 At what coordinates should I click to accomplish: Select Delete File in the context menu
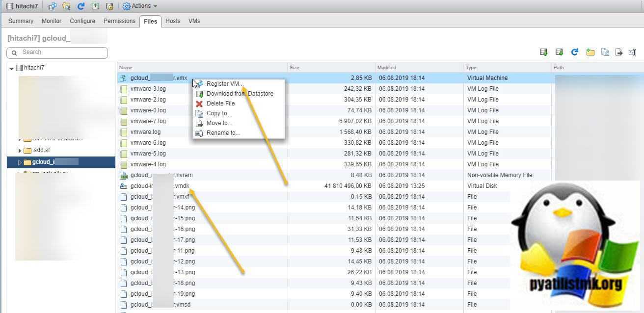click(x=220, y=104)
